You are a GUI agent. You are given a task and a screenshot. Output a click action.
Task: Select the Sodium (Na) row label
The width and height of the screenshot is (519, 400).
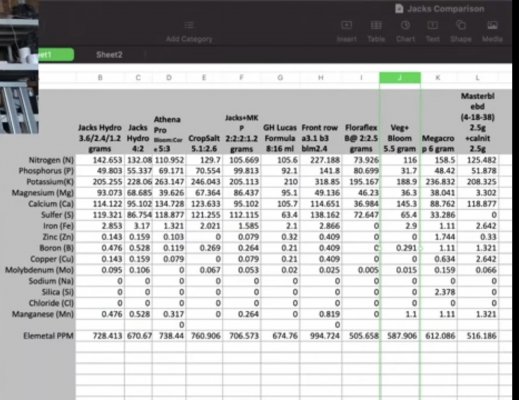tap(51, 281)
